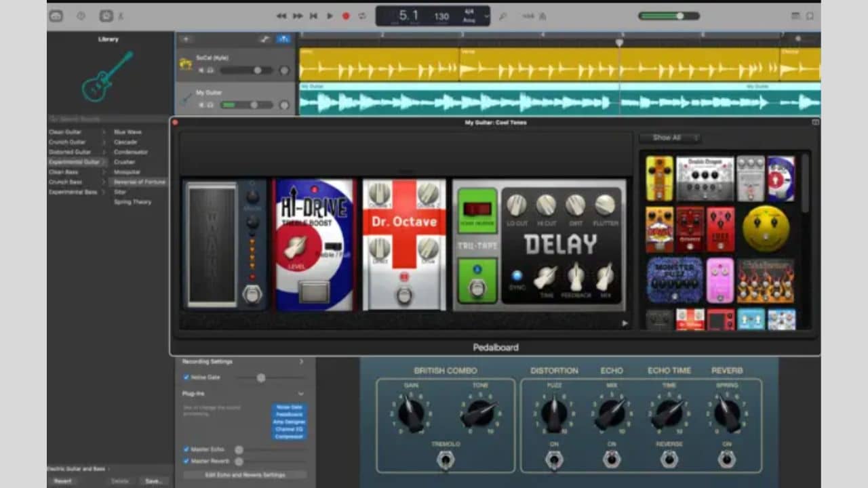Start playback with the play button
The image size is (868, 488).
330,16
